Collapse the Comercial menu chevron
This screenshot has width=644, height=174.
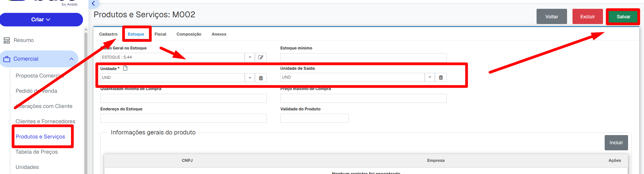tap(72, 59)
